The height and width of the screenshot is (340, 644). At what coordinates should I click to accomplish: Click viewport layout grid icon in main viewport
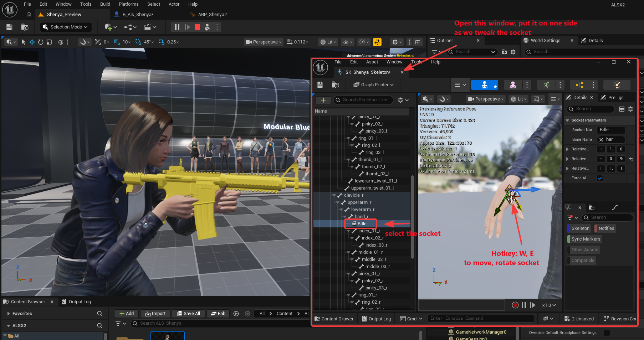tap(418, 42)
